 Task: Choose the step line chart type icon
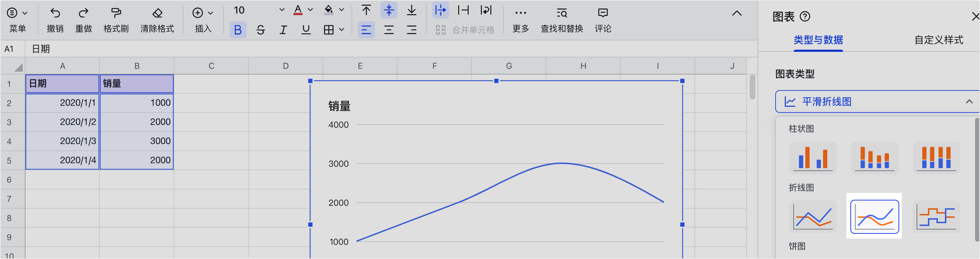point(936,216)
